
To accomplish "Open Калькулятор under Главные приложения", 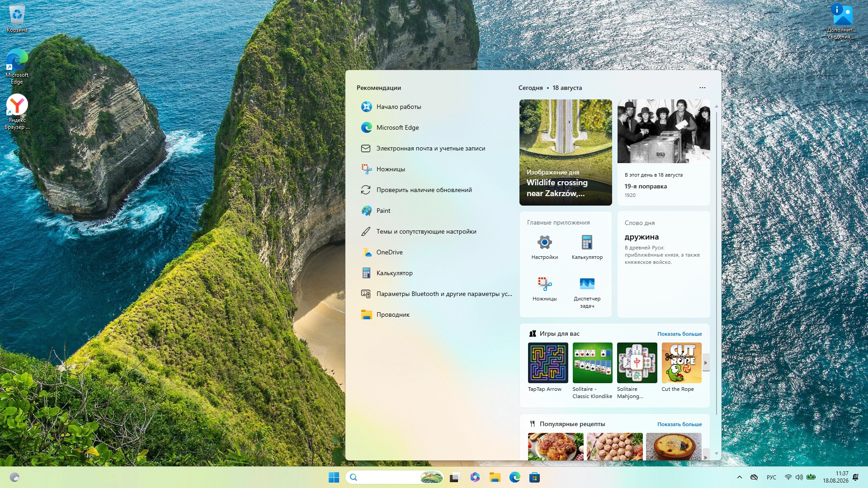I will 587,247.
